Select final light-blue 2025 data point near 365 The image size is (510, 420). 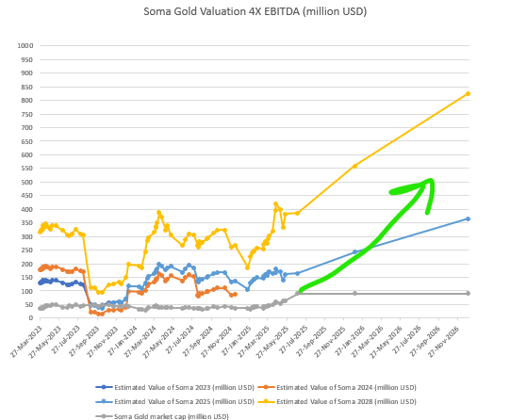[468, 218]
